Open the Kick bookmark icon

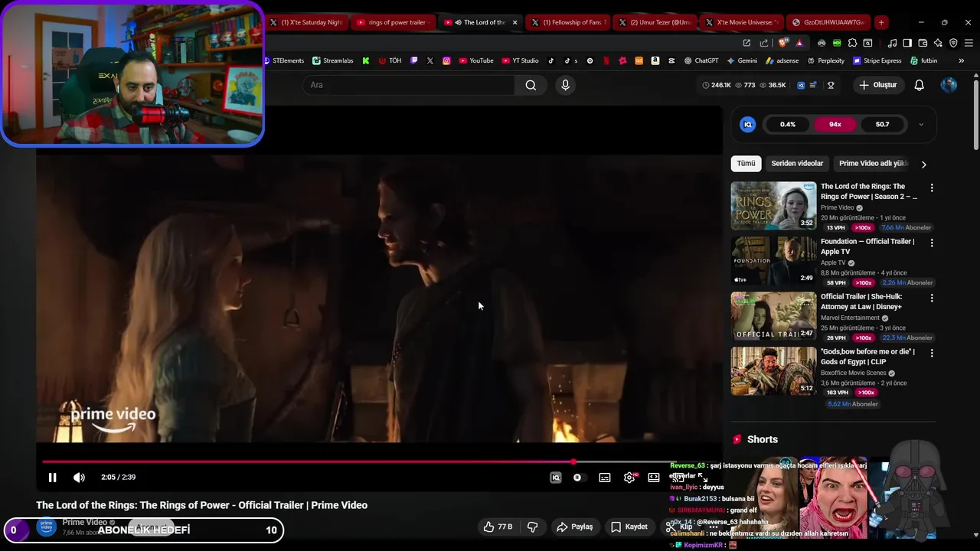click(366, 60)
